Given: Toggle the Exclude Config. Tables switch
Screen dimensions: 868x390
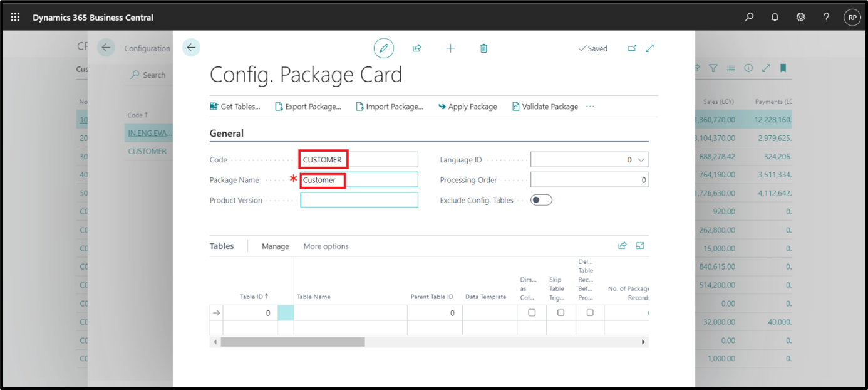Looking at the screenshot, I should 541,200.
